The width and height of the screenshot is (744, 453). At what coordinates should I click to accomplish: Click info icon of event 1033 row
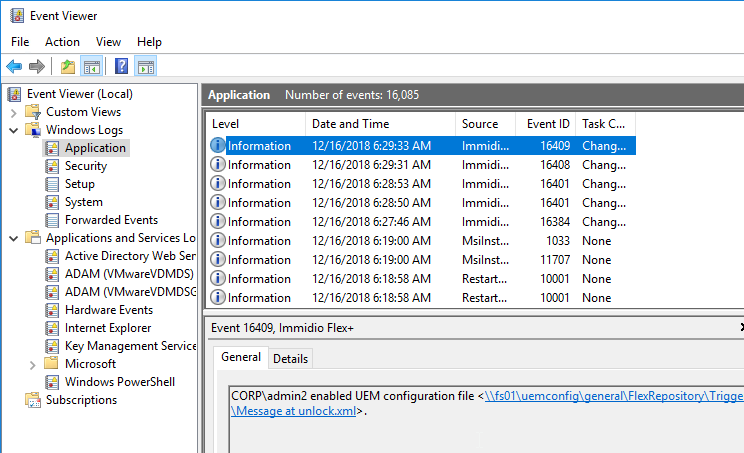[217, 240]
